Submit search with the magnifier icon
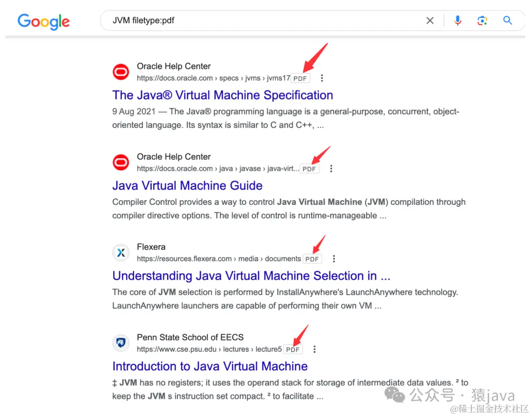532x417 pixels. tap(507, 20)
